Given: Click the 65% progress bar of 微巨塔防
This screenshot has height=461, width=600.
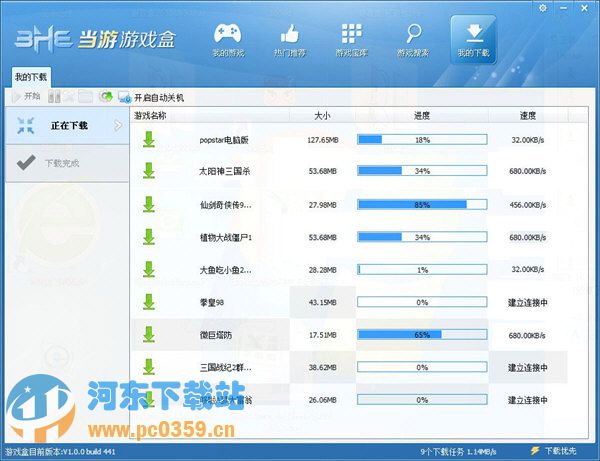Looking at the screenshot, I should coord(422,335).
